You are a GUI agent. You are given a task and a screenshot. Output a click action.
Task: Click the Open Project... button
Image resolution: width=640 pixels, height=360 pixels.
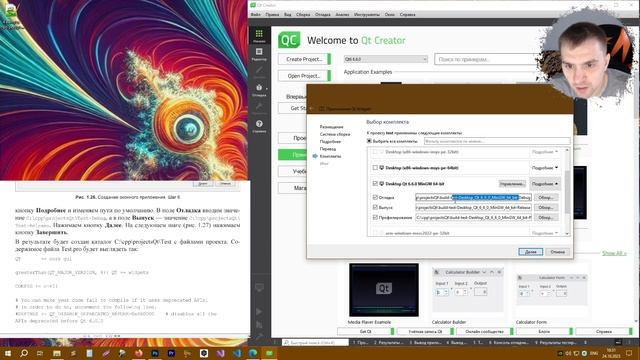click(x=304, y=76)
